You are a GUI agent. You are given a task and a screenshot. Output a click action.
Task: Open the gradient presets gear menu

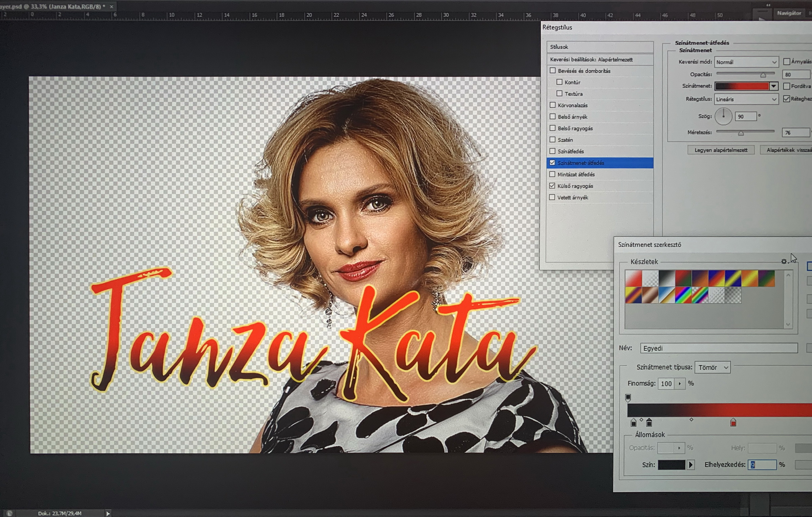pos(784,262)
